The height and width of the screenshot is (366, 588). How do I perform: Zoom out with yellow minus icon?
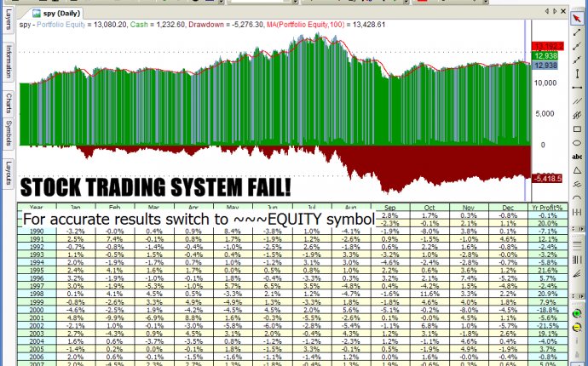[x=577, y=328]
